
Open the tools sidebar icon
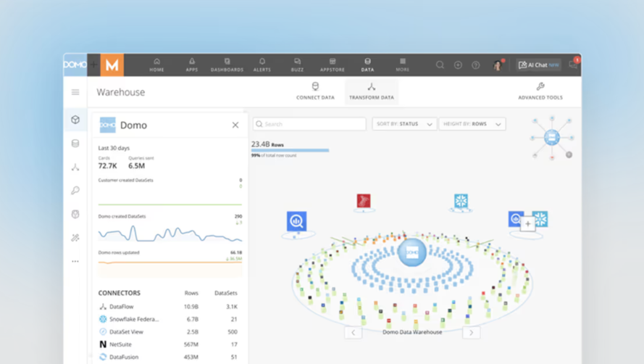(x=75, y=238)
